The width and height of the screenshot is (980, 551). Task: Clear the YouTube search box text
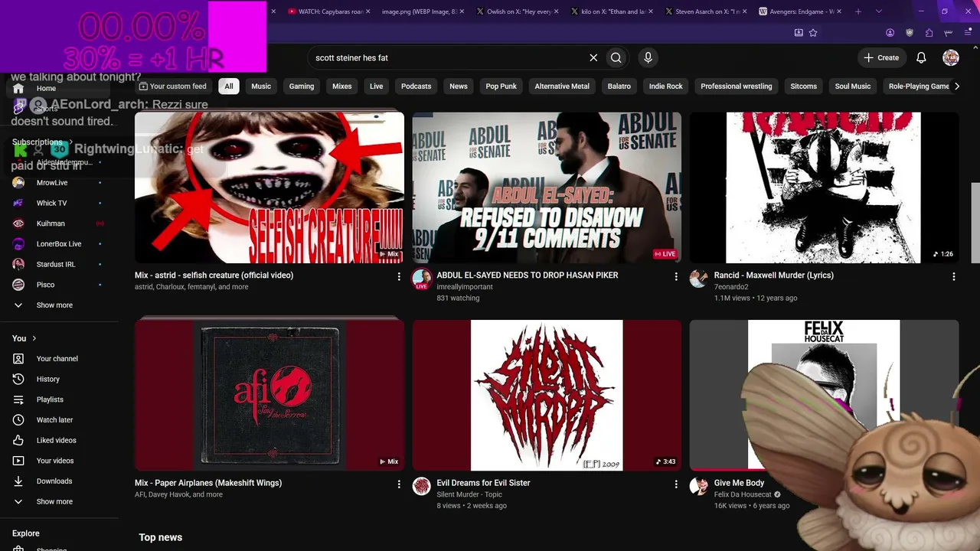tap(593, 57)
